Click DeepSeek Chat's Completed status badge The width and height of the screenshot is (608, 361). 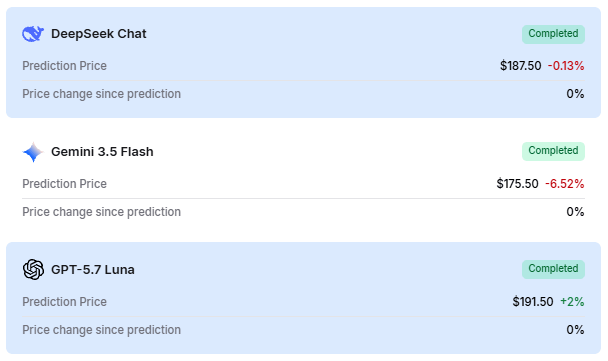coord(553,34)
